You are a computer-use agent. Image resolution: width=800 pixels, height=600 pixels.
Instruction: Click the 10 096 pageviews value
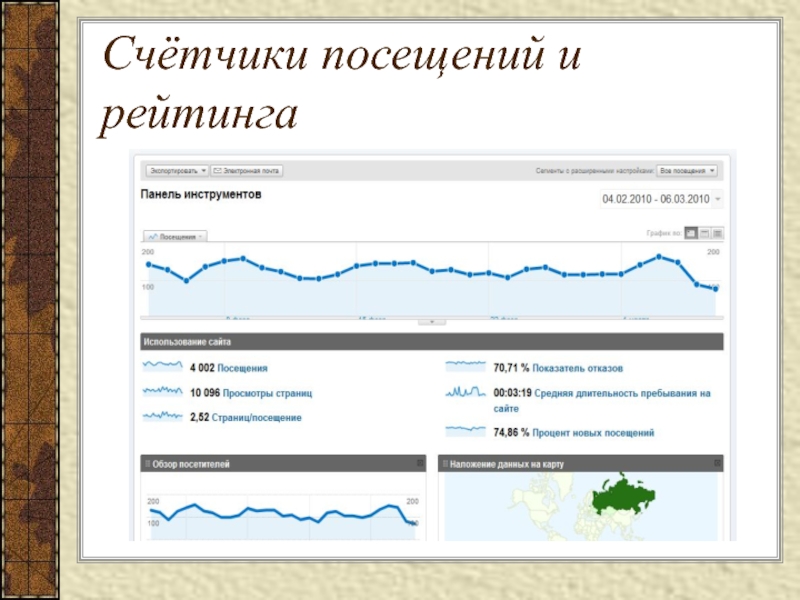[x=205, y=393]
